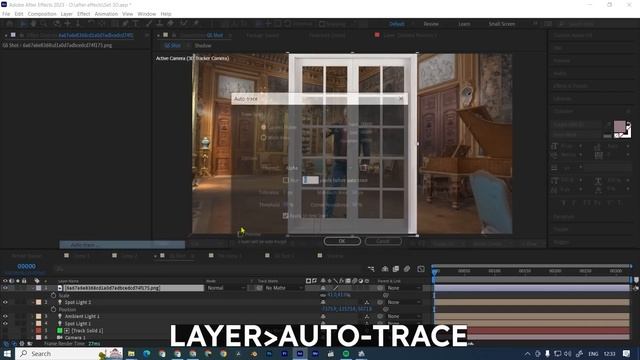
Task: Click Cancel in the Auto-trace dialog
Action: [x=383, y=241]
